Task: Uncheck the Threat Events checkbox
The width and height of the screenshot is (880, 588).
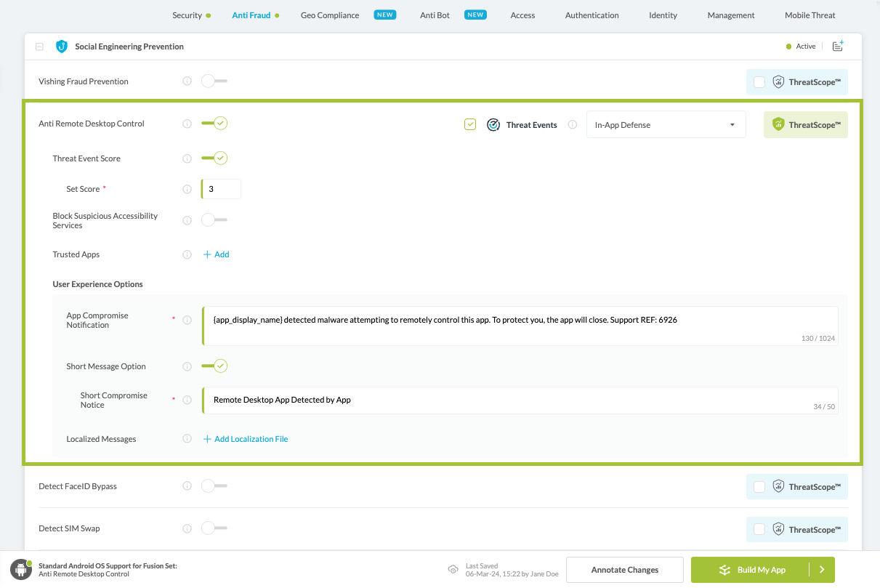Action: point(470,125)
